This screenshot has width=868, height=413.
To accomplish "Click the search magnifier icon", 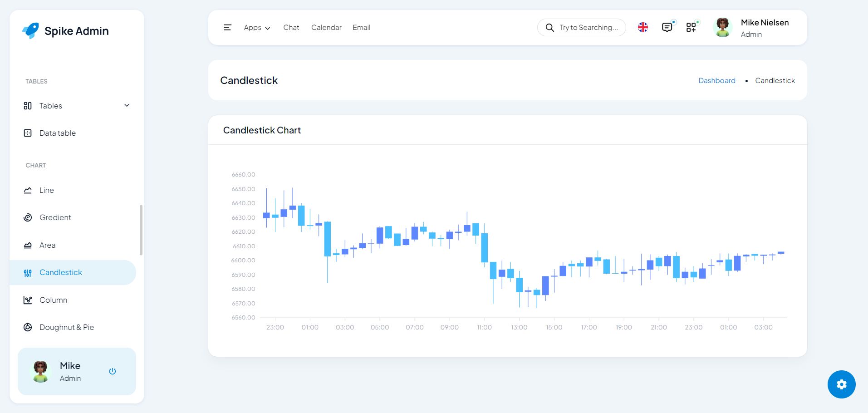I will (x=549, y=28).
